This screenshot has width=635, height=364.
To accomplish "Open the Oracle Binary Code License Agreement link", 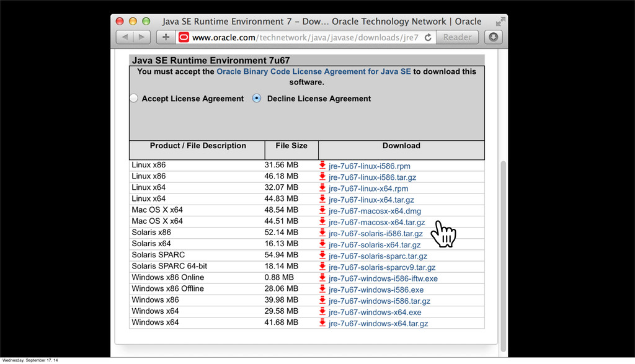I will 313,71.
